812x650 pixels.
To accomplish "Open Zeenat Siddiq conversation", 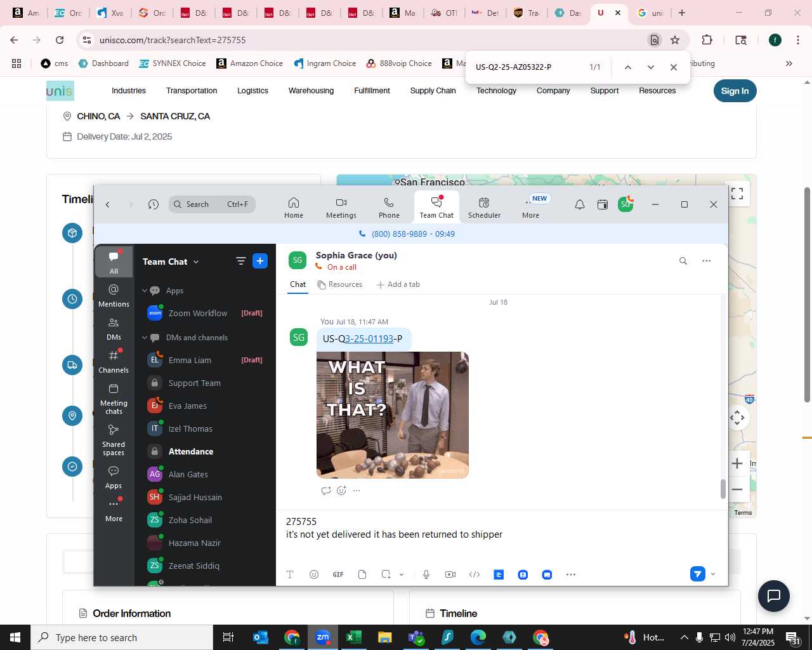I will (205, 566).
